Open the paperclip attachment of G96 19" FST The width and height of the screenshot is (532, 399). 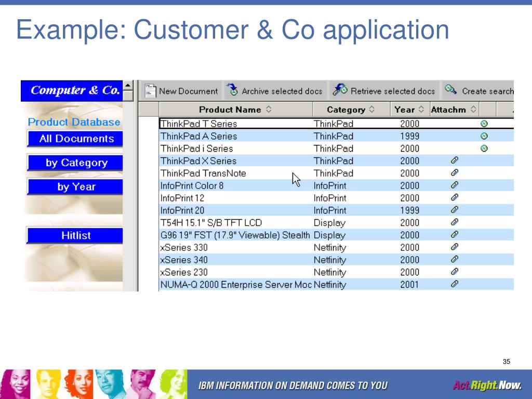[455, 234]
